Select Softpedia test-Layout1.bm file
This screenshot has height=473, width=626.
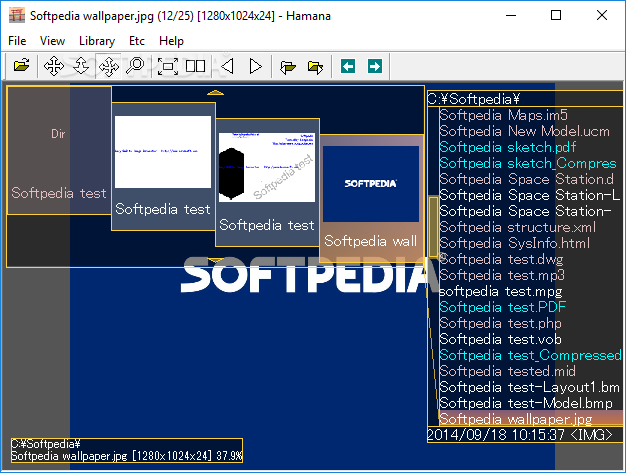tap(529, 387)
